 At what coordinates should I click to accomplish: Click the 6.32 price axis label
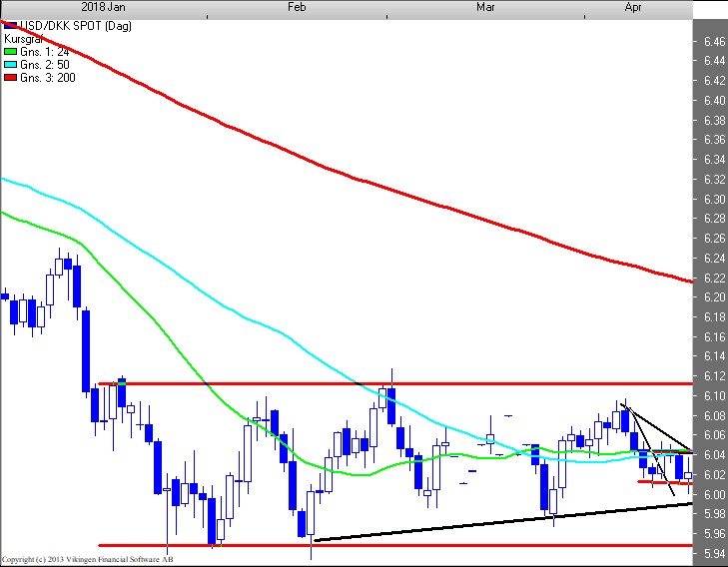click(714, 179)
